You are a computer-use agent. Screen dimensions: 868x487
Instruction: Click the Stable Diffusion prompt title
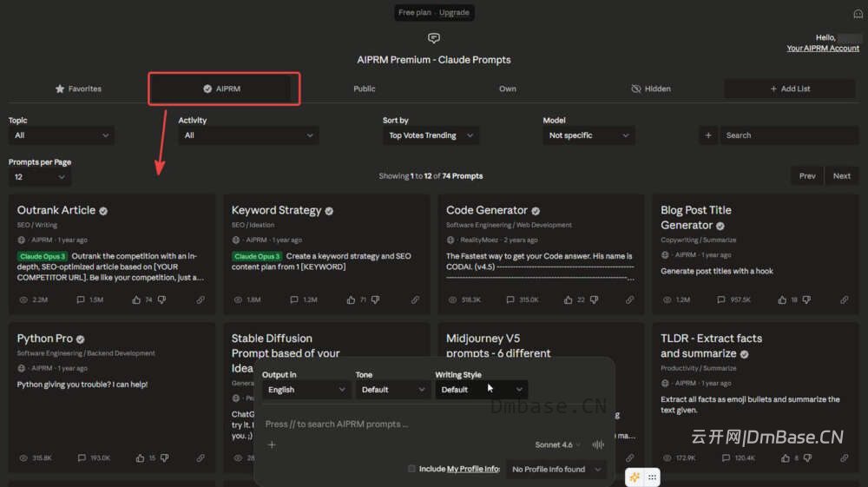[x=285, y=352]
